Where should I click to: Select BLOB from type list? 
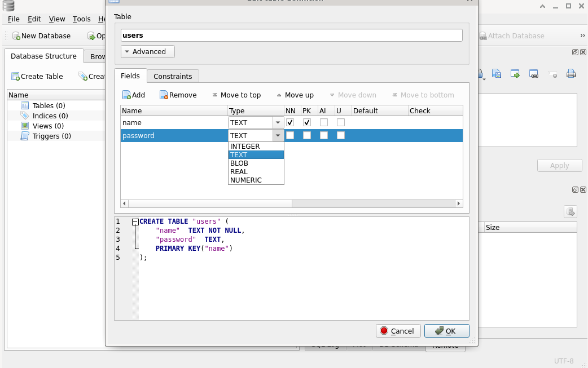[x=256, y=163]
